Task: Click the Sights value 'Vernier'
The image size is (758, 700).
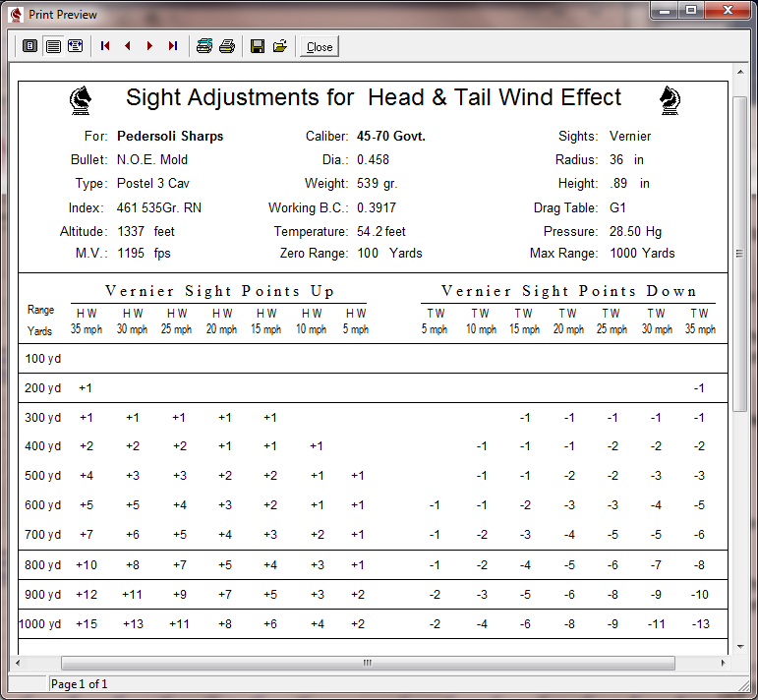Action: [x=630, y=137]
